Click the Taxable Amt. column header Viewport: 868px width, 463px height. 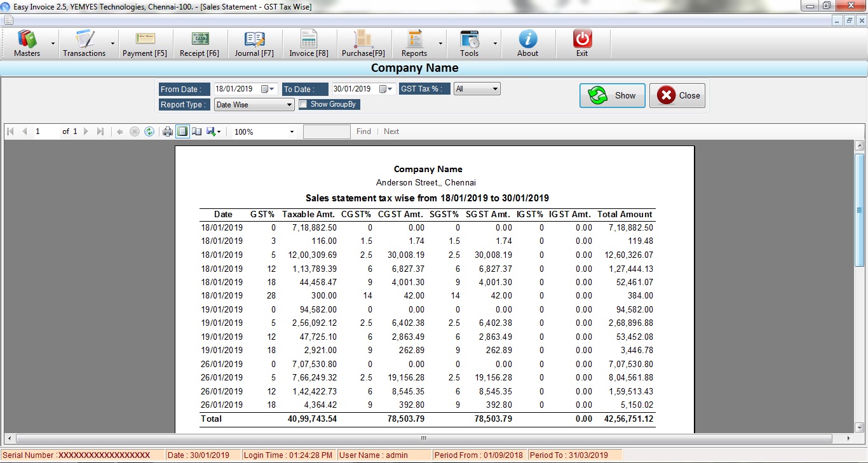[x=309, y=214]
